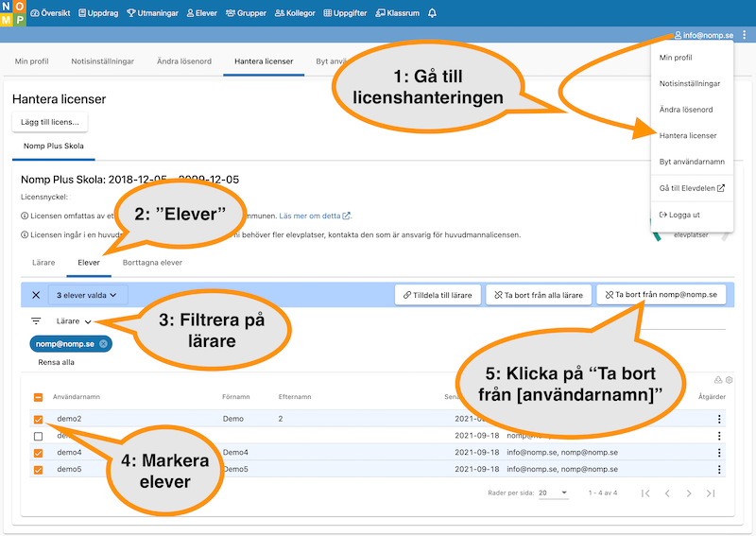Expand the 3 elever valda dropdown

click(x=88, y=295)
